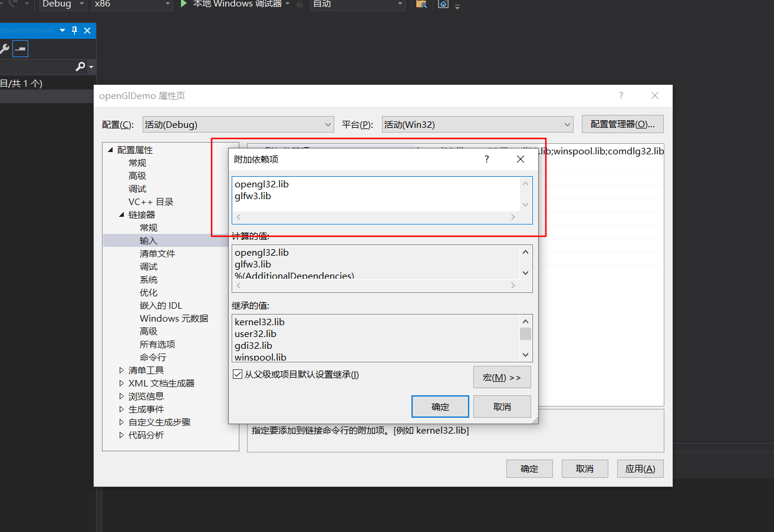Click glfw3.lib in the edit box

pos(253,196)
